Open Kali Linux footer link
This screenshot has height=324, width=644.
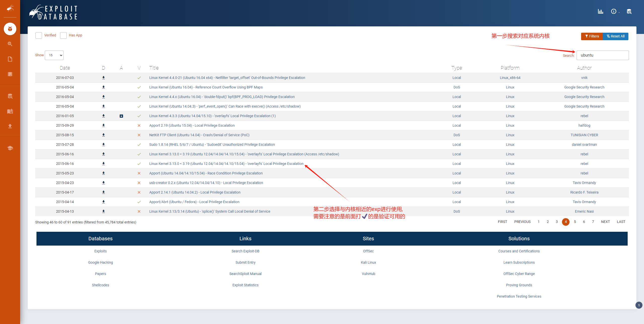click(x=368, y=262)
